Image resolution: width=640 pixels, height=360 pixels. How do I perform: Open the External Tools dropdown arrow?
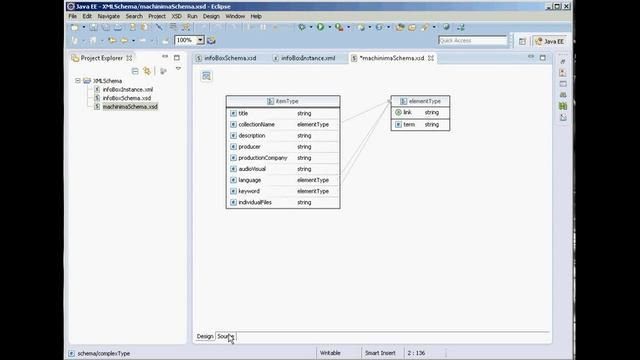[x=349, y=27]
